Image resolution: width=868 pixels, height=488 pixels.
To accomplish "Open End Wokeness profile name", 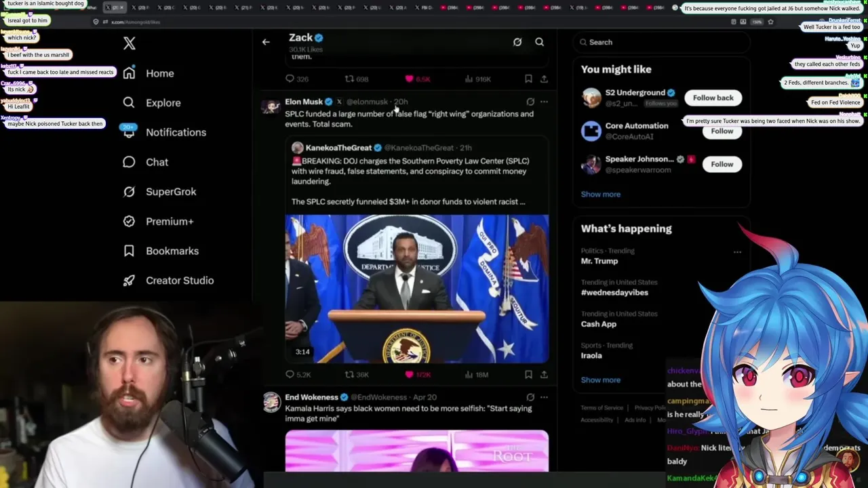I will [x=311, y=397].
